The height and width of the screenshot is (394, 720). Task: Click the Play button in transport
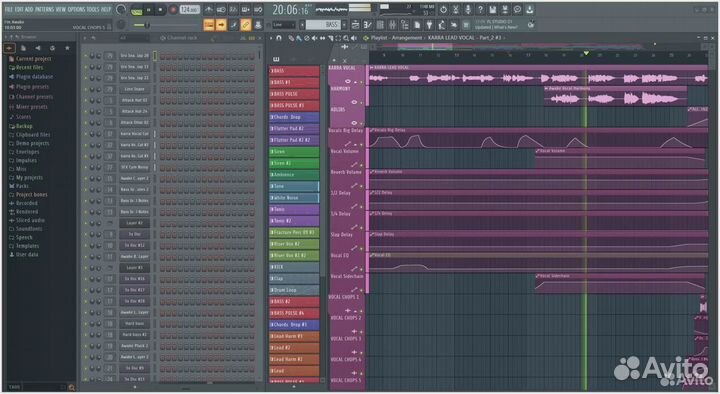click(148, 10)
